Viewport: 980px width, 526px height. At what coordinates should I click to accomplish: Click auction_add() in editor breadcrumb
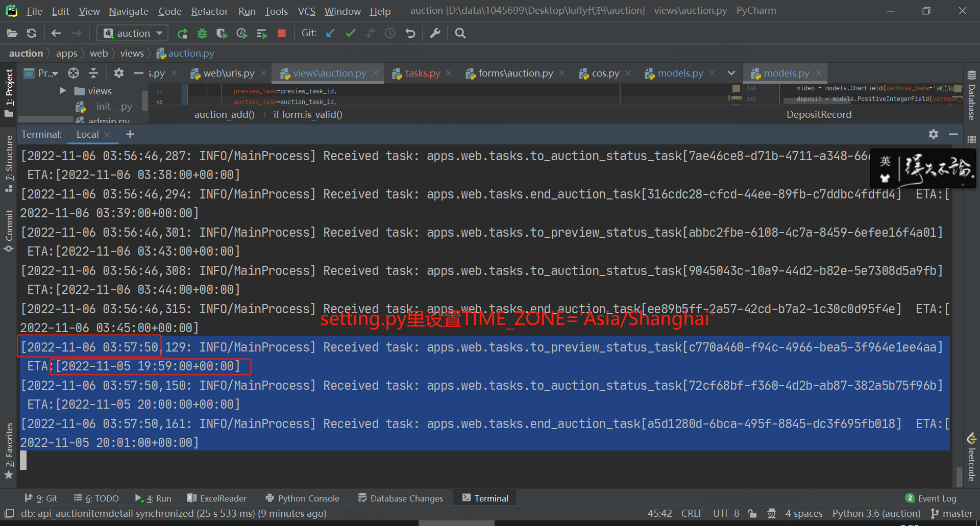point(224,114)
